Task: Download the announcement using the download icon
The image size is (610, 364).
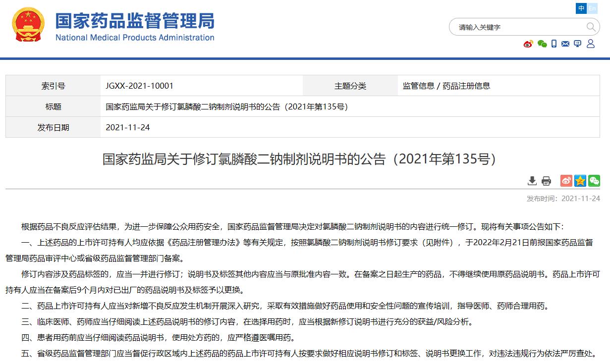Action: click(532, 181)
